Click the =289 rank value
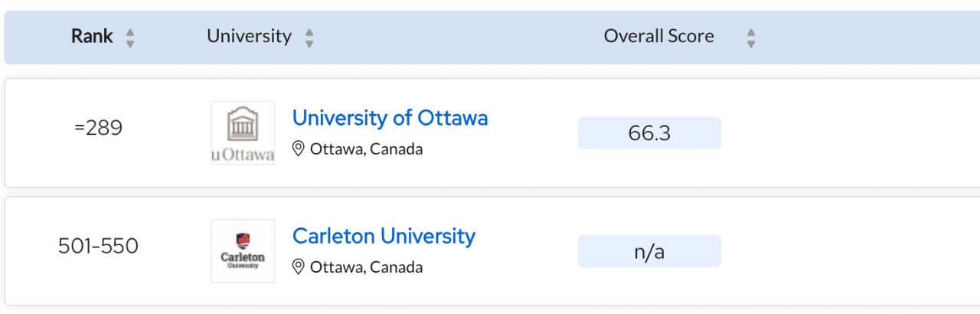 pos(98,128)
